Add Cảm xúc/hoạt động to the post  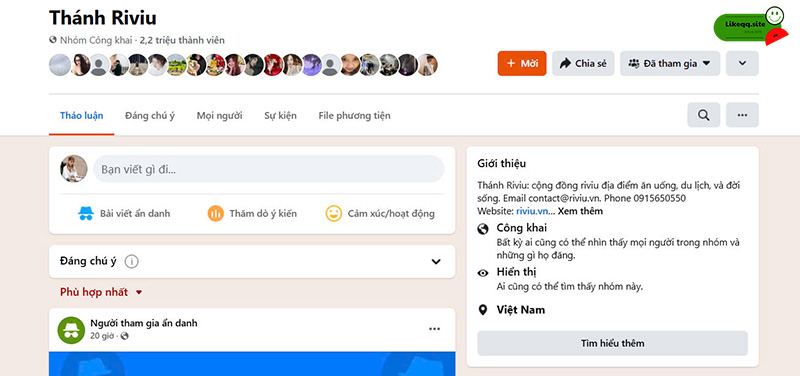380,213
